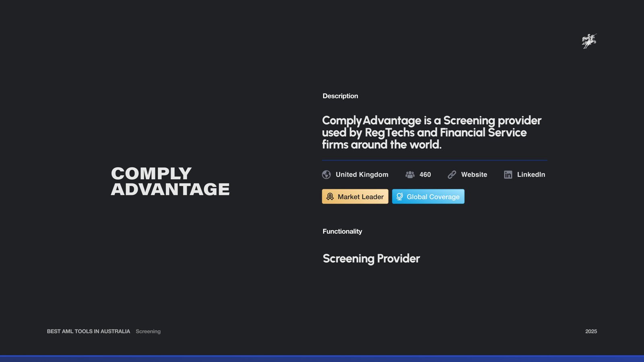This screenshot has width=644, height=362.
Task: Click the employee count 460
Action: click(x=425, y=175)
